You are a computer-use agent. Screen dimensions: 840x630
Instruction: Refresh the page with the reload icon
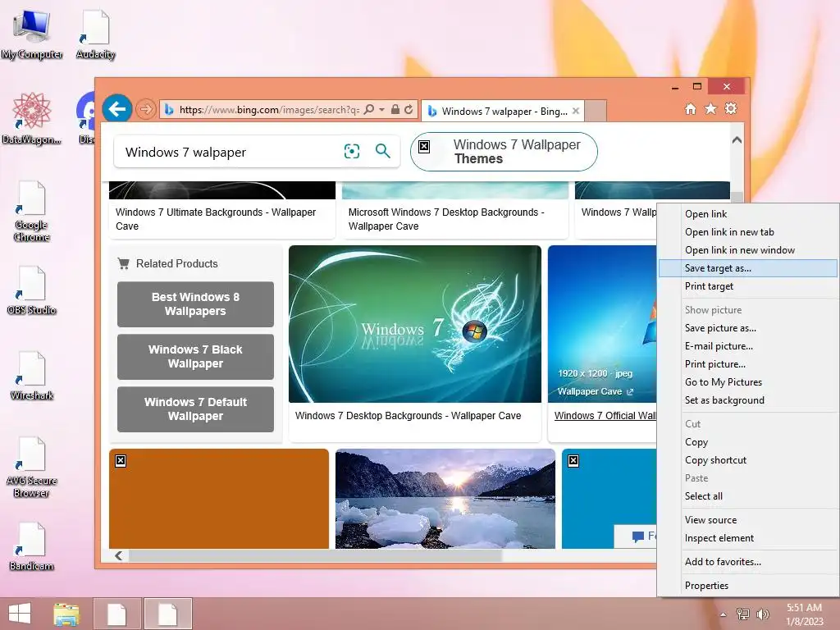(409, 109)
